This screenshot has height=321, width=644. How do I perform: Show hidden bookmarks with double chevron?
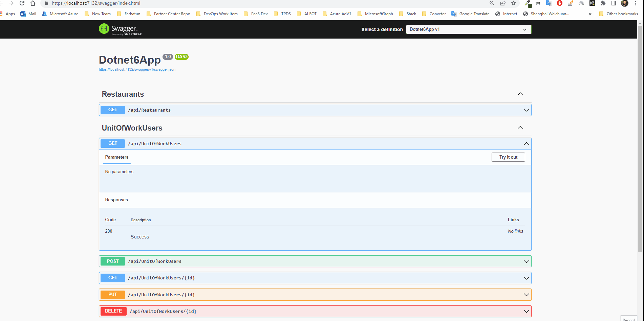point(590,14)
